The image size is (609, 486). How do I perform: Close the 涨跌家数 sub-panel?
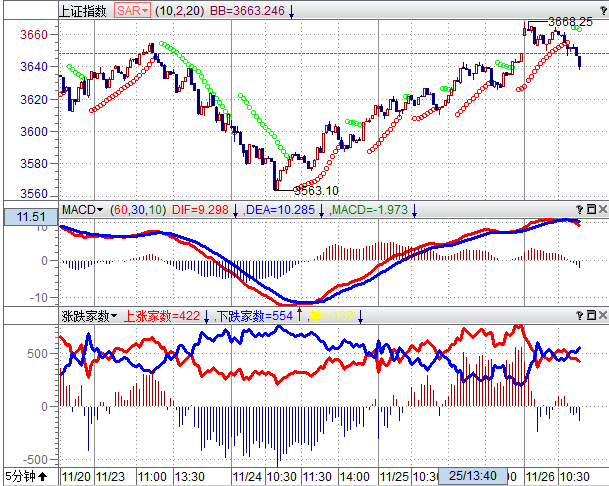click(x=602, y=315)
